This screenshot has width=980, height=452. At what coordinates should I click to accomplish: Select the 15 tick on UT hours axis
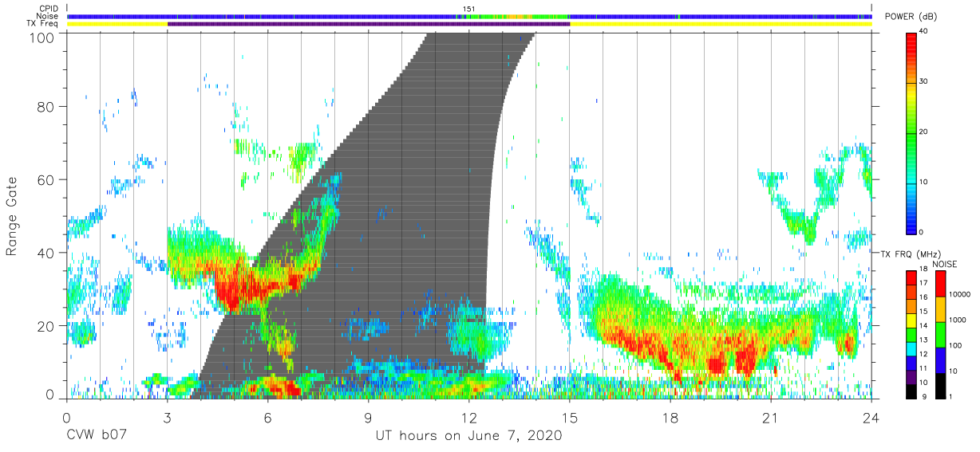pyautogui.click(x=570, y=416)
